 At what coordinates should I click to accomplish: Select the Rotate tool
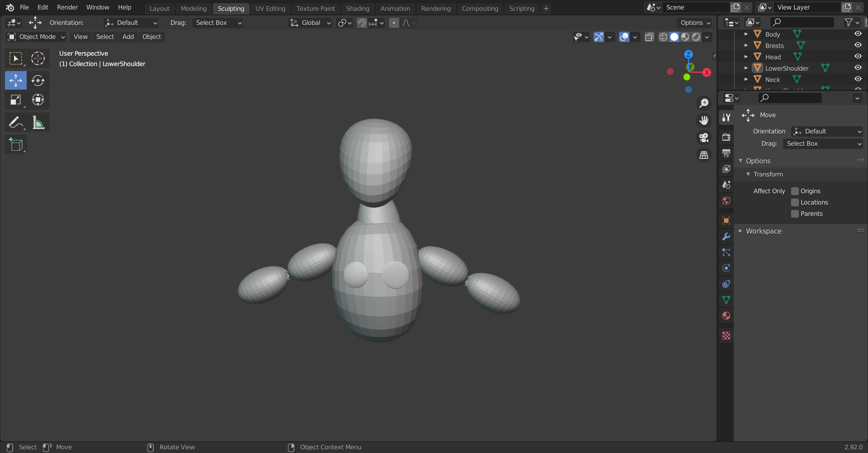coord(38,80)
